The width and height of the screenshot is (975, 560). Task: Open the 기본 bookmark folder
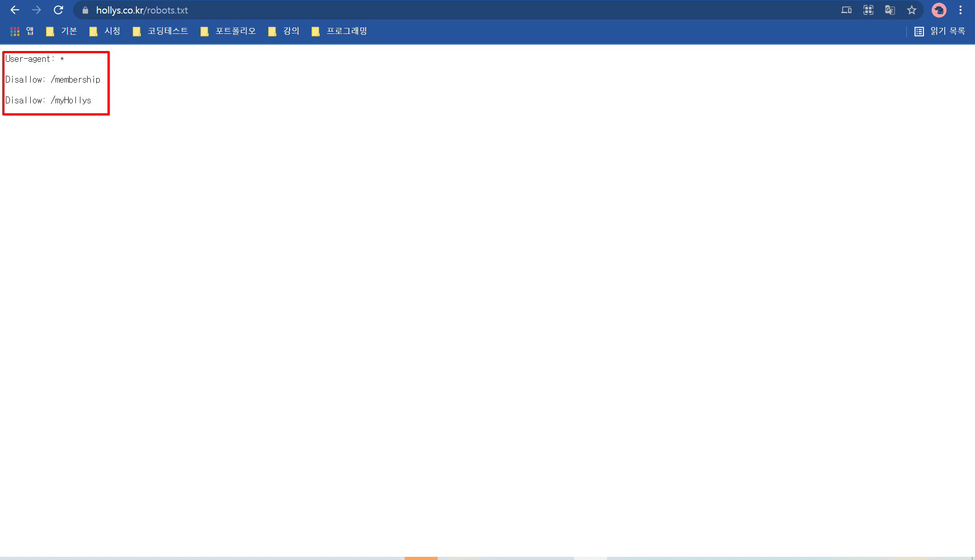click(62, 31)
